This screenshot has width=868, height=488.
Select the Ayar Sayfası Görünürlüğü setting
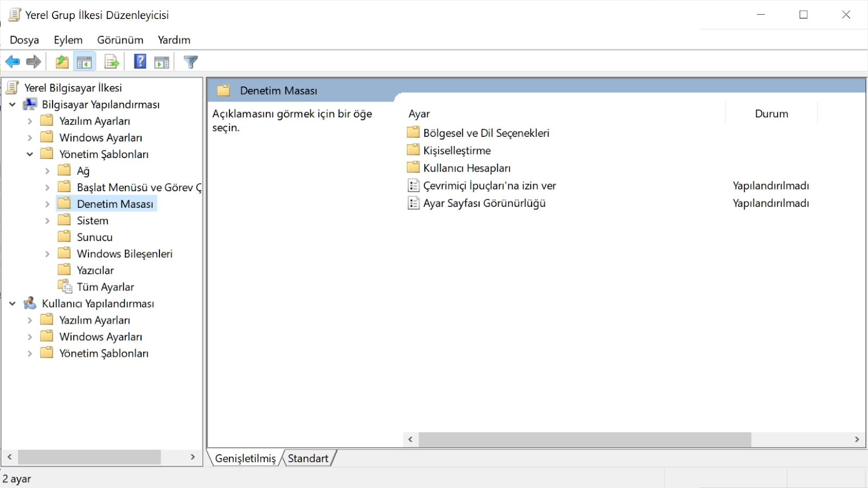[x=484, y=203]
